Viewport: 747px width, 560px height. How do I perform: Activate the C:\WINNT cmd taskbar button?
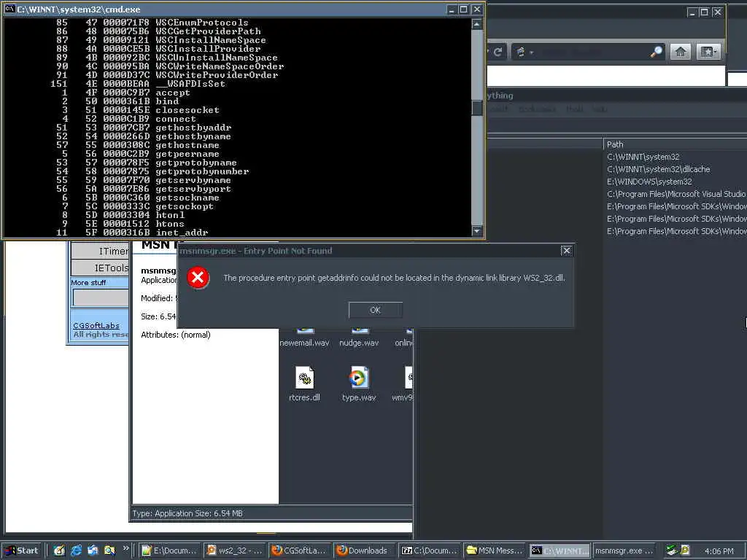pos(560,551)
